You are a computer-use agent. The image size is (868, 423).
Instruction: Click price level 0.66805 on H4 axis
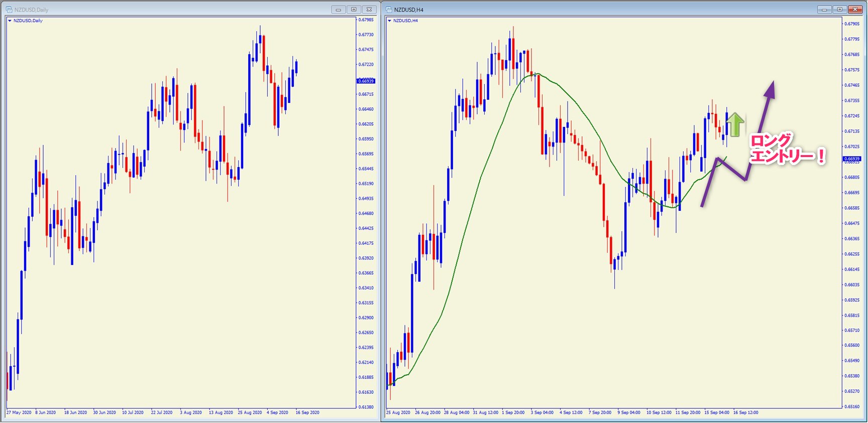852,177
